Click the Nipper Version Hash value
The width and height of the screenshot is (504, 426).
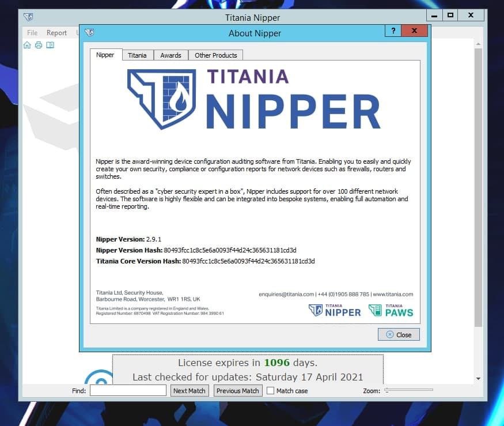coord(230,250)
